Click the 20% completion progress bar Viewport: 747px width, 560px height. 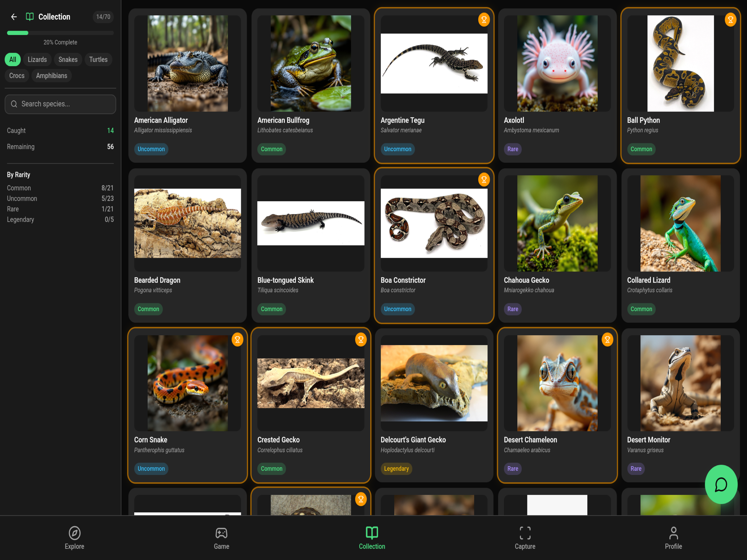tap(60, 33)
